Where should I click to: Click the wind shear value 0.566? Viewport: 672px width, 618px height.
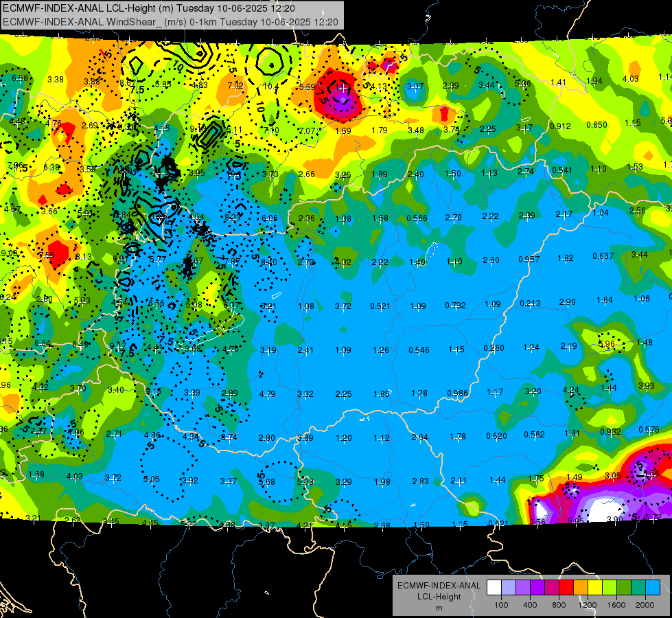(417, 218)
